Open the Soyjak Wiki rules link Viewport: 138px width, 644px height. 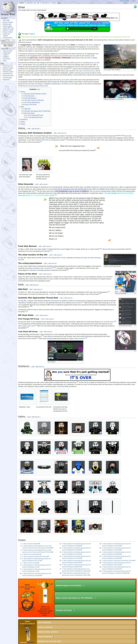coord(8,28)
